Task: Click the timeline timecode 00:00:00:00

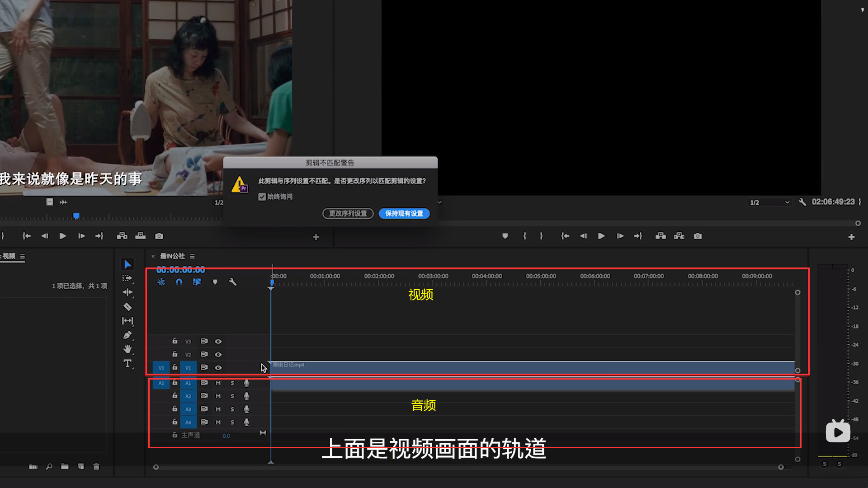Action: click(x=180, y=270)
